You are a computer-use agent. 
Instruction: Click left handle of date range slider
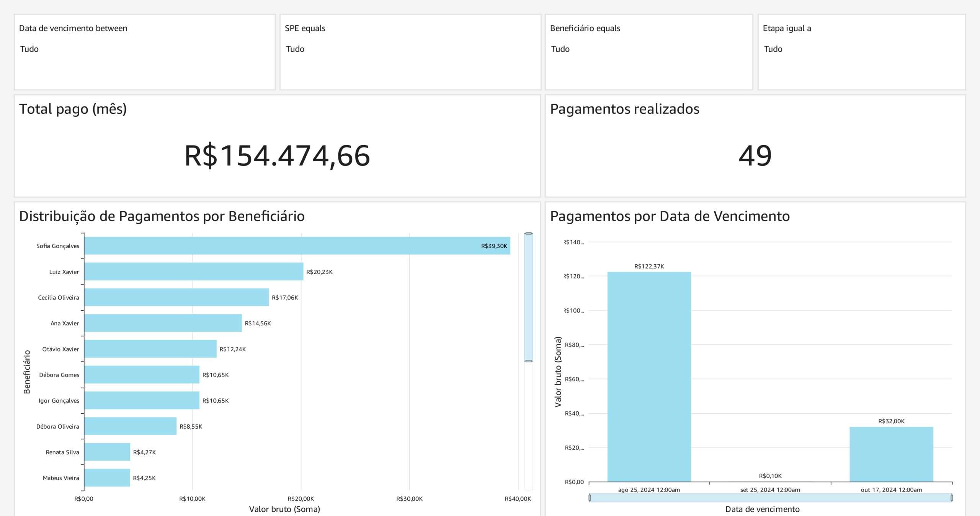click(590, 498)
